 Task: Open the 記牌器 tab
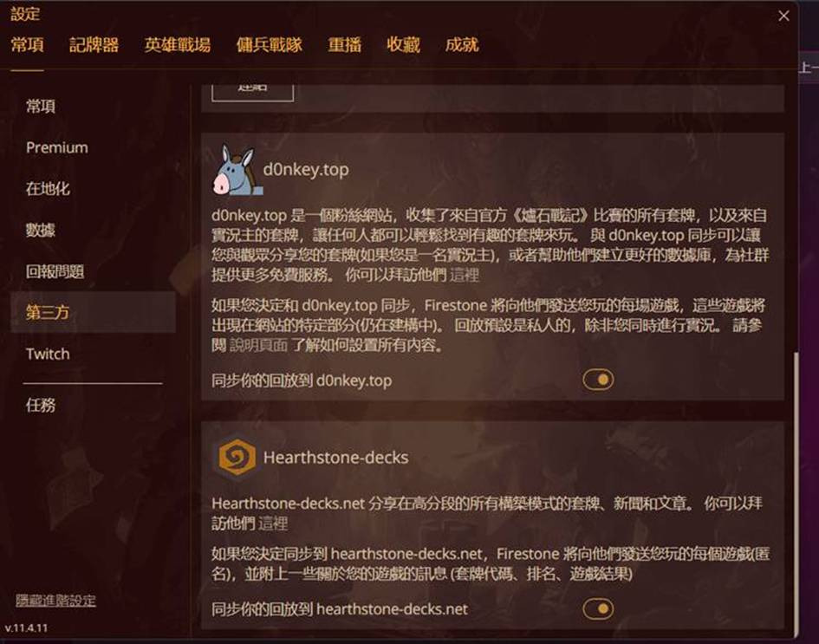(x=94, y=45)
